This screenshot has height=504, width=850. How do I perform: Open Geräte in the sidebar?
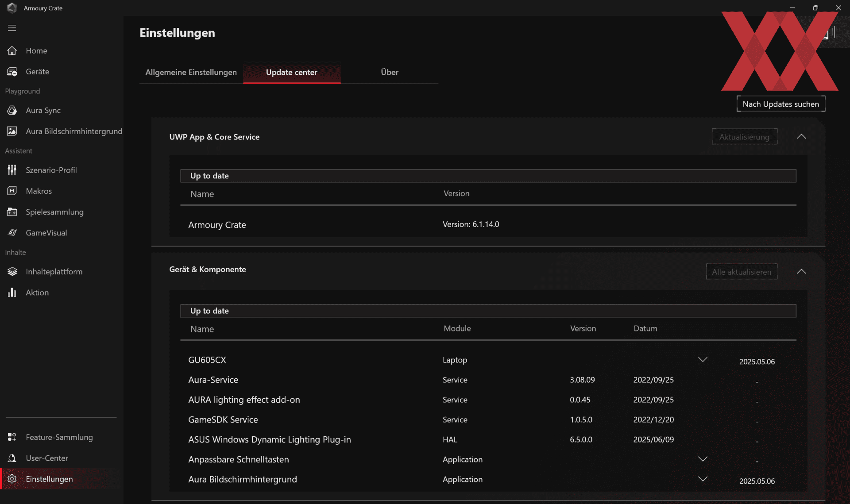pyautogui.click(x=37, y=72)
